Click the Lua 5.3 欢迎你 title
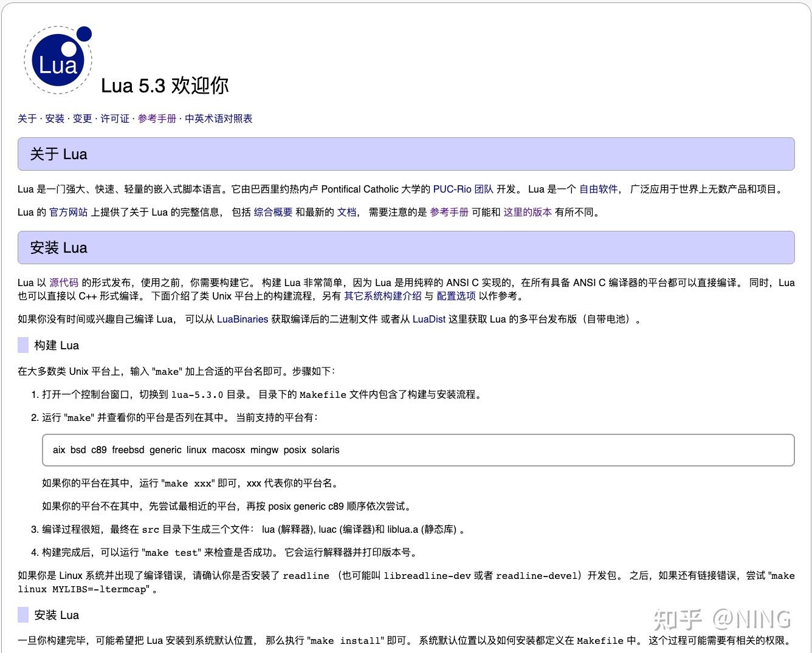Viewport: 812px width, 653px height. pos(165,86)
